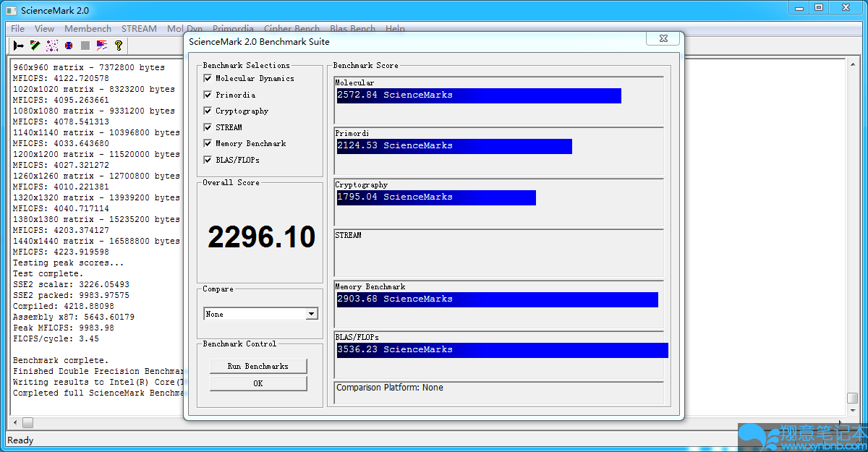
Task: Click the results chart toolbar icon
Action: pyautogui.click(x=102, y=46)
